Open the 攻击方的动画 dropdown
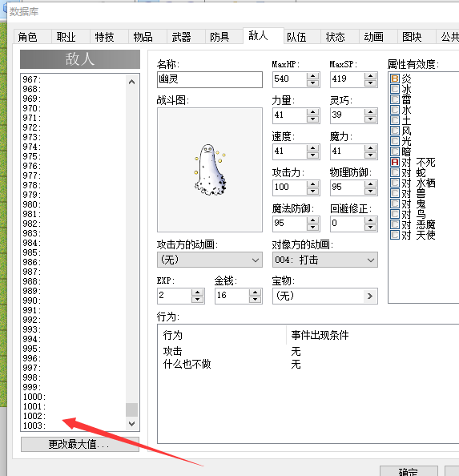This screenshot has height=476, width=459. pyautogui.click(x=210, y=260)
